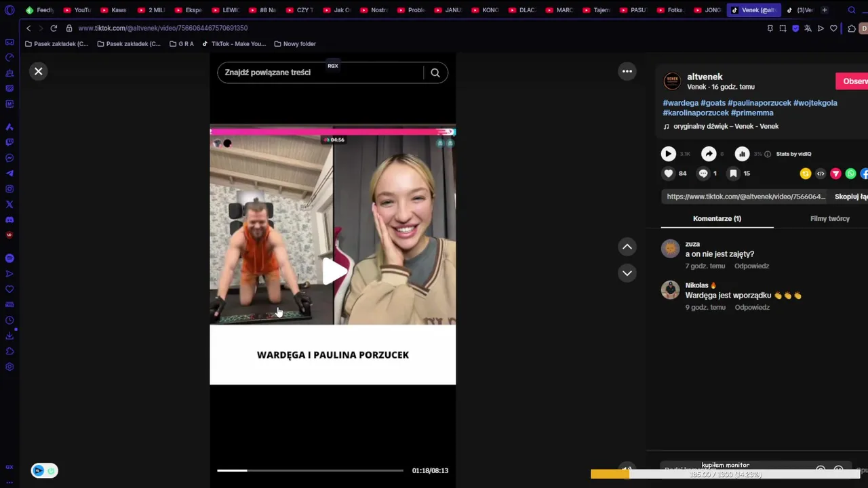
Task: Open Opera menu logo
Action: (9, 10)
